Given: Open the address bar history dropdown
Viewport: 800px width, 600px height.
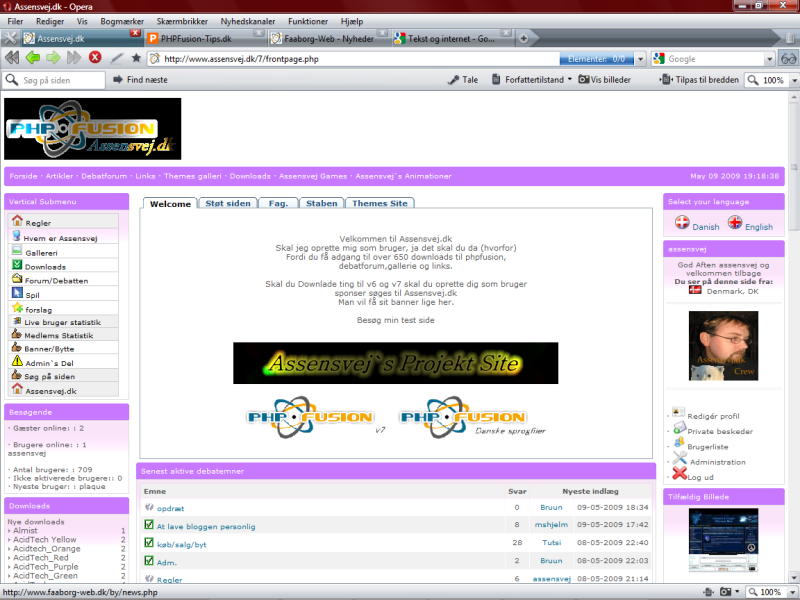Looking at the screenshot, I should pos(641,59).
